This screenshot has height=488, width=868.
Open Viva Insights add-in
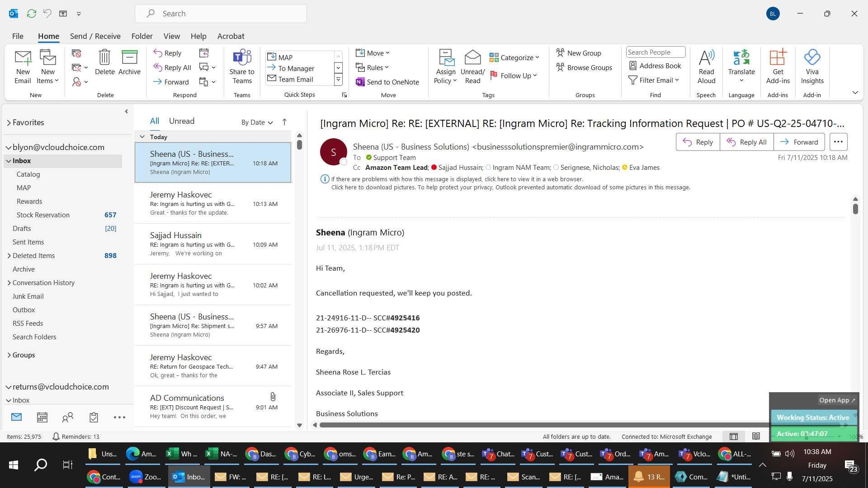click(x=812, y=67)
